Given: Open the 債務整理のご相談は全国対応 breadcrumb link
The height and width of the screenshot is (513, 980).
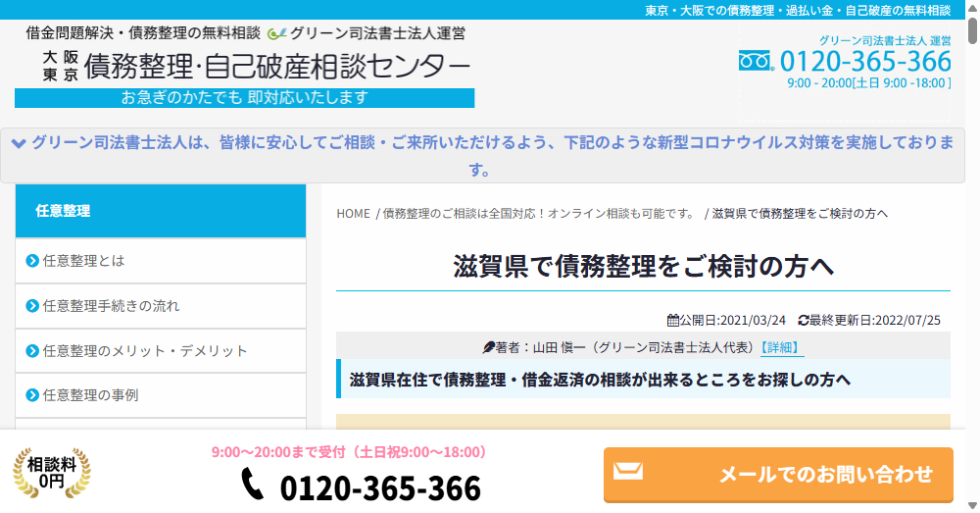Looking at the screenshot, I should coord(539,213).
